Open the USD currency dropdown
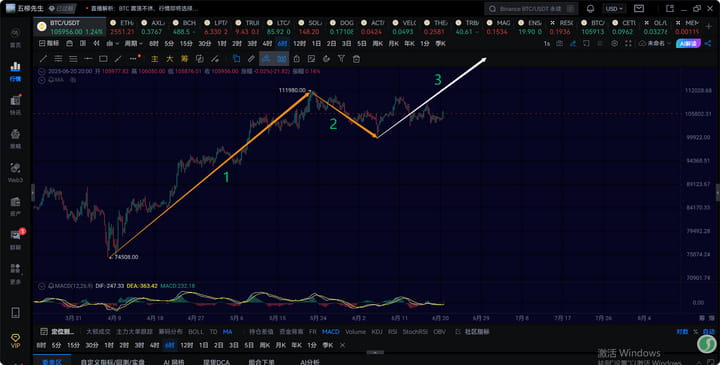Screen dimensions: 720x365 (x=614, y=9)
